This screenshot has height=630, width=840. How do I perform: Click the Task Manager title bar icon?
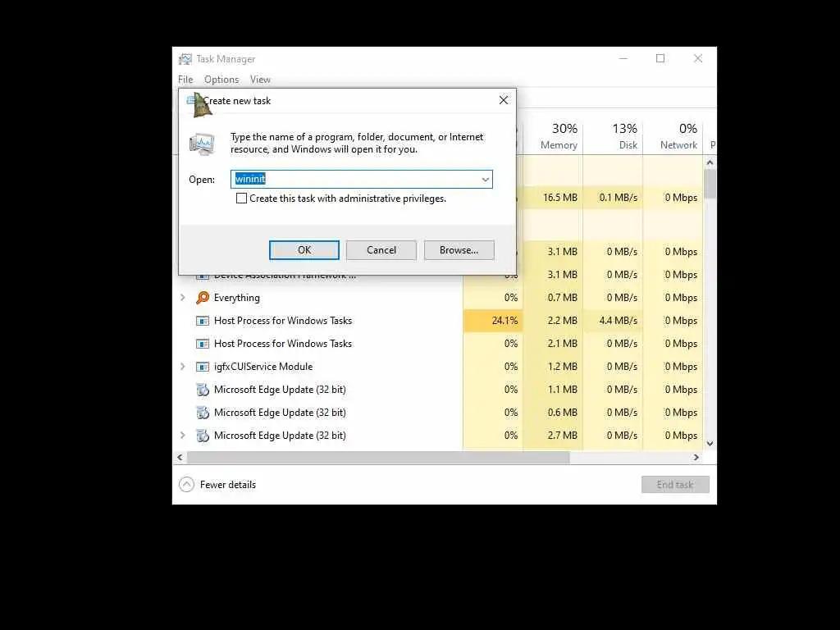pos(185,59)
